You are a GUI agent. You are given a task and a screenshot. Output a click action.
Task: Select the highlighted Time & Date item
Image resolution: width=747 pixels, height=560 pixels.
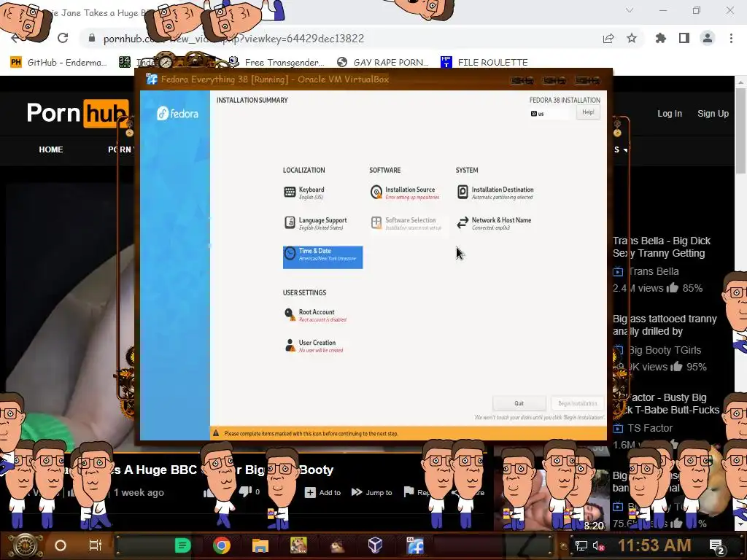click(x=322, y=257)
